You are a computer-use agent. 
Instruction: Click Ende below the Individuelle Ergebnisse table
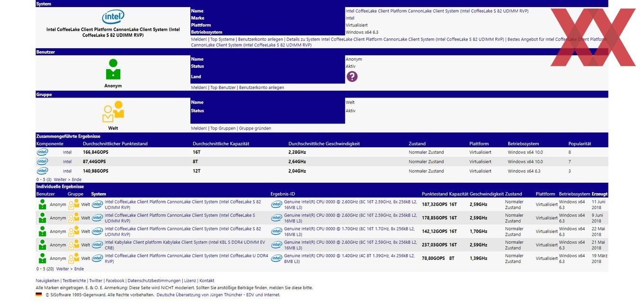click(79, 269)
